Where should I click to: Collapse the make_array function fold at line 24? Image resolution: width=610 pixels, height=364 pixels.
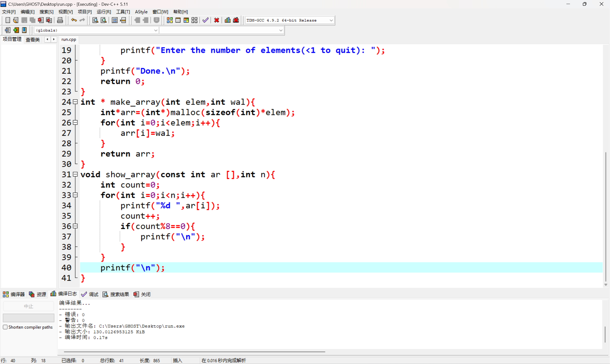(76, 102)
